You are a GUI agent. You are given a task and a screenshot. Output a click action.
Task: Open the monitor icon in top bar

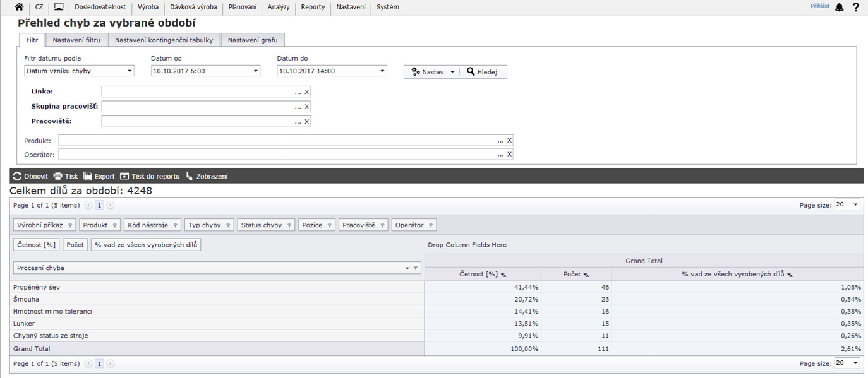point(59,8)
